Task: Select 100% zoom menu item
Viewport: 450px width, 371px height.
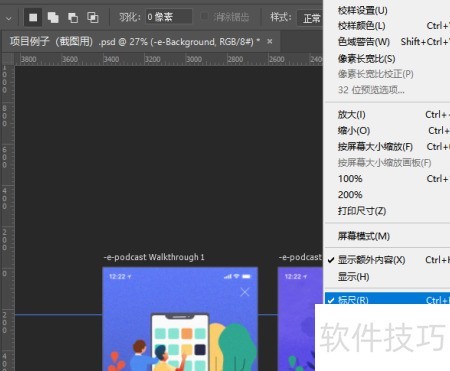Action: click(387, 178)
